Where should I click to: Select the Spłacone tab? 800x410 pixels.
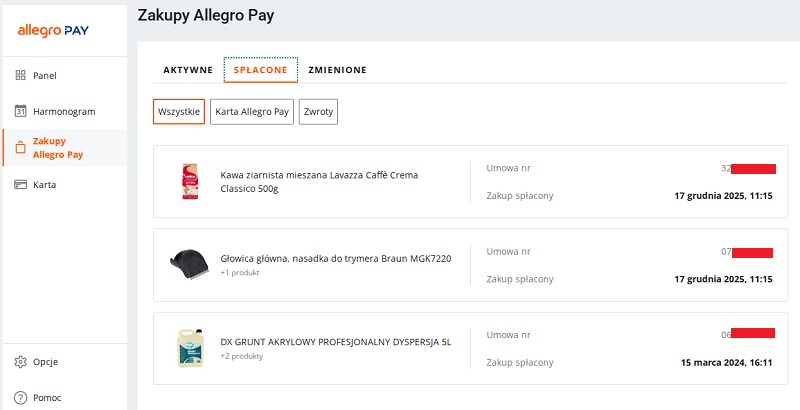coord(261,70)
